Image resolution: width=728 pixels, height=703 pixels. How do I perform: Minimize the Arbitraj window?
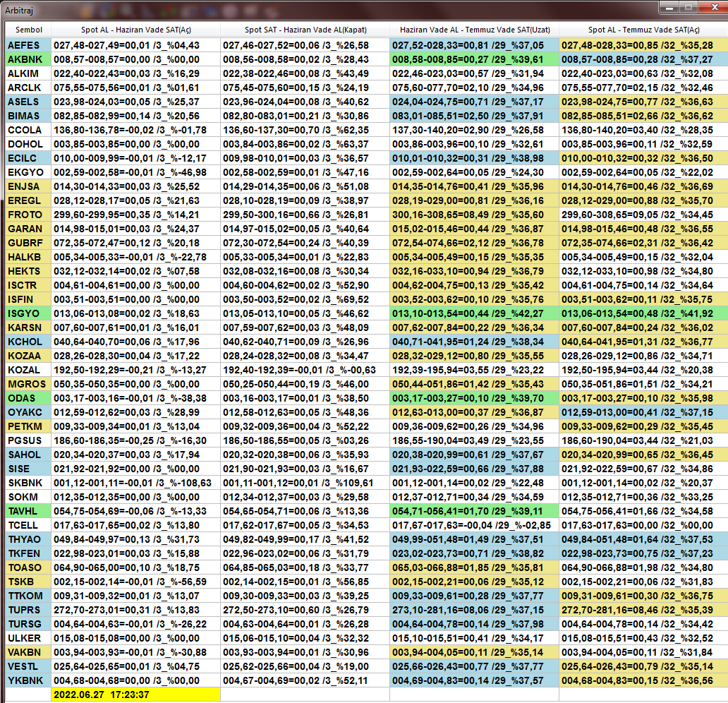[x=669, y=8]
